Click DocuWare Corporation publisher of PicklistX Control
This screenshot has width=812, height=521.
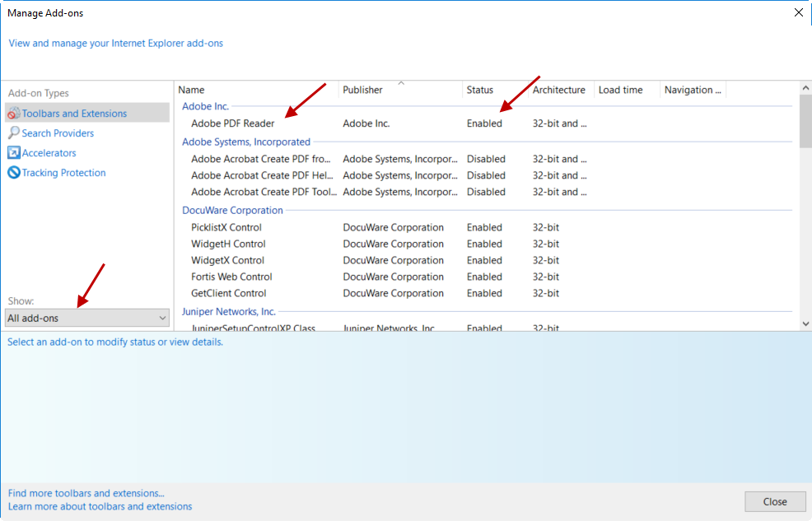point(393,227)
